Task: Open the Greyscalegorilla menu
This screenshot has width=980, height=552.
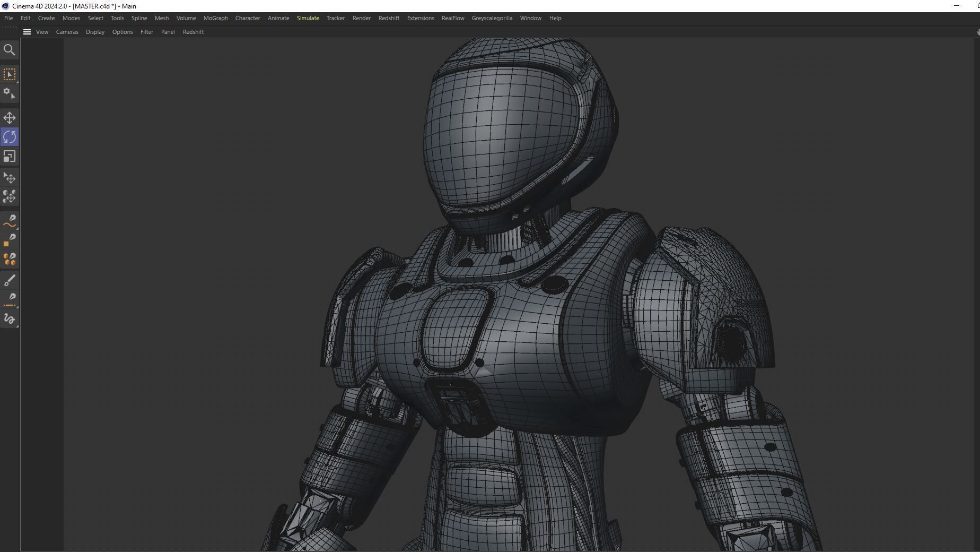Action: [x=492, y=18]
